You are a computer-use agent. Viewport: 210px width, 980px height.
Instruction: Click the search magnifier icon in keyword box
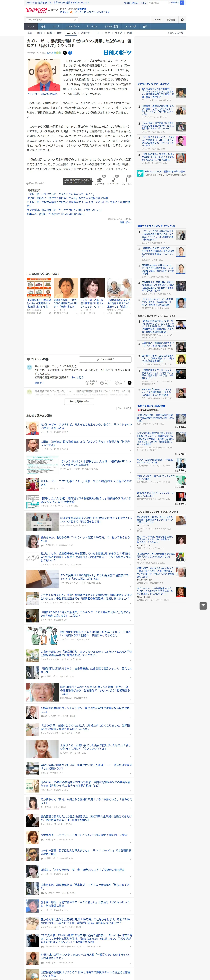[x=75, y=20]
